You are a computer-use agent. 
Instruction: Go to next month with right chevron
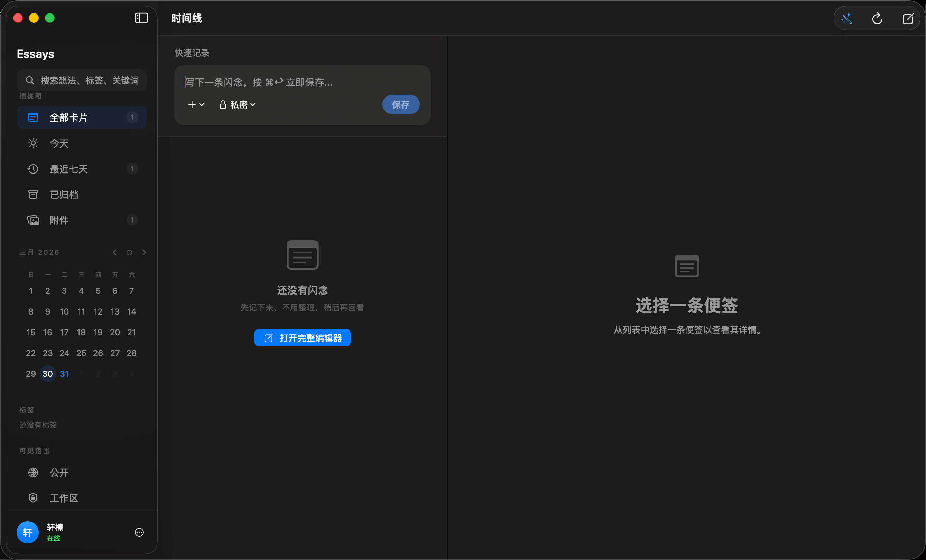(144, 252)
